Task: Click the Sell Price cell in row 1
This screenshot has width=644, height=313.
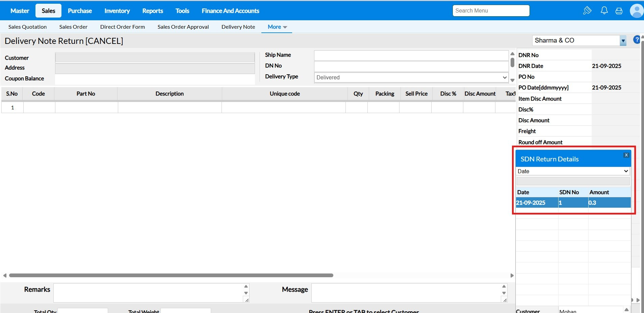Action: tap(415, 107)
